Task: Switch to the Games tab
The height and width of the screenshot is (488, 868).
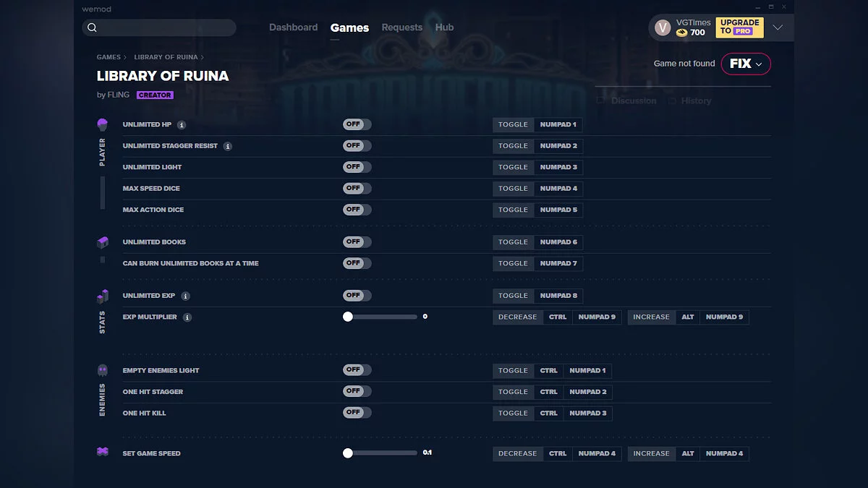Action: tap(349, 27)
